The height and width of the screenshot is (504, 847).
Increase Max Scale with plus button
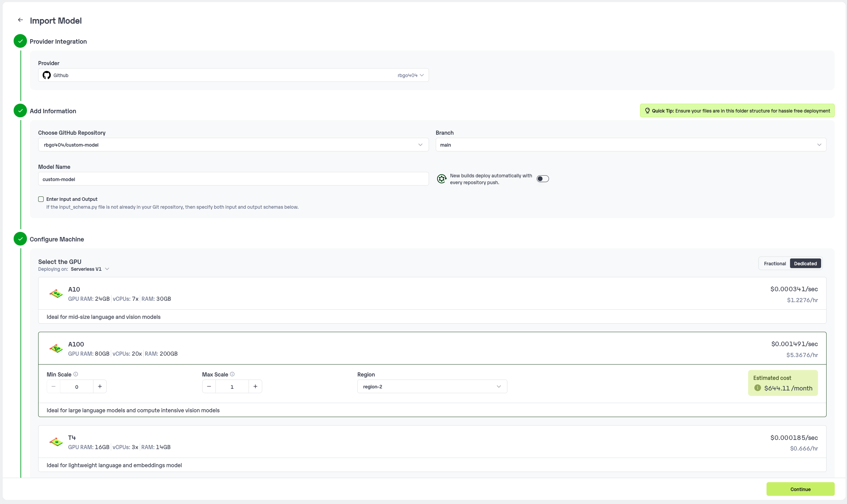(255, 386)
